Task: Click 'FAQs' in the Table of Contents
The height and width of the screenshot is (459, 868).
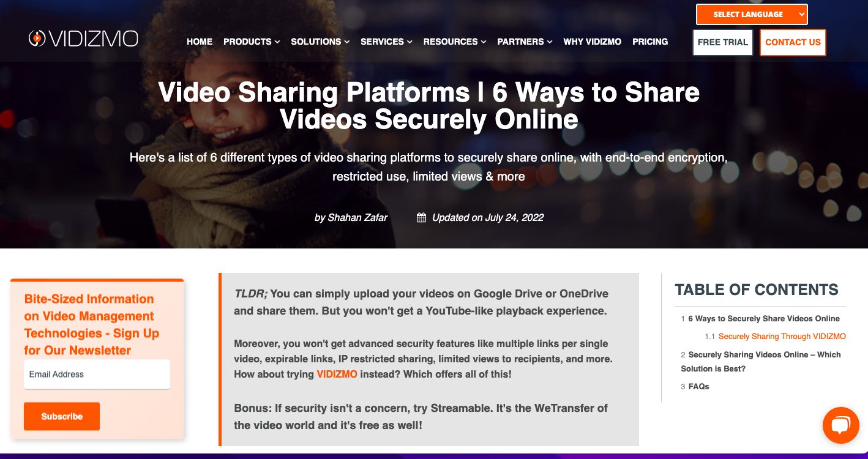Action: pyautogui.click(x=700, y=386)
